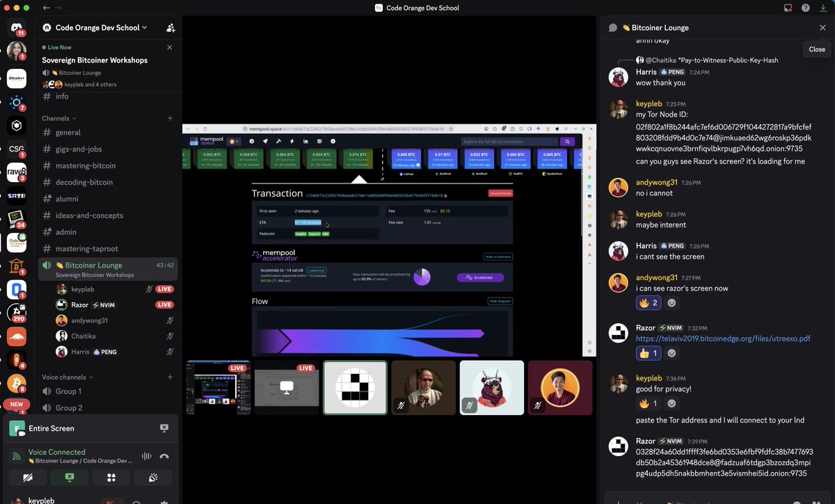Open the bitcoin++ server icon
This screenshot has width=835, height=504.
tap(17, 79)
